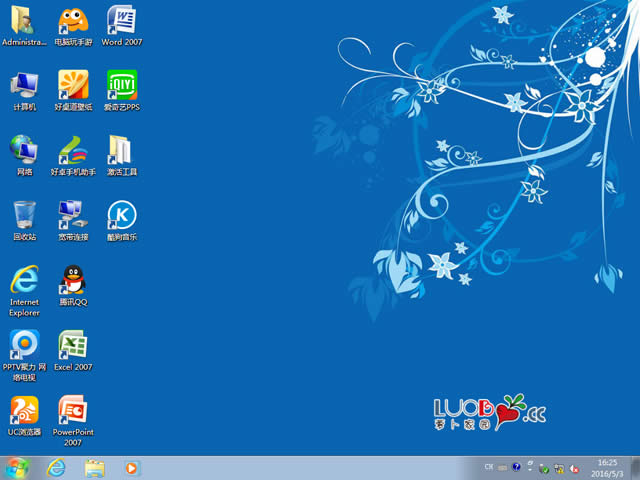Open the Word 2007 desktop shortcut
The image size is (640, 480).
tap(121, 21)
